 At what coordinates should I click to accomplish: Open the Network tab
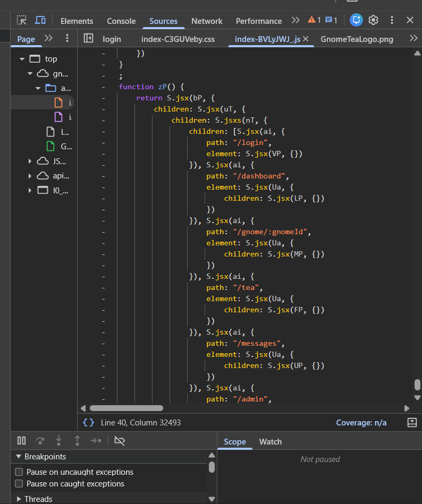click(x=207, y=21)
